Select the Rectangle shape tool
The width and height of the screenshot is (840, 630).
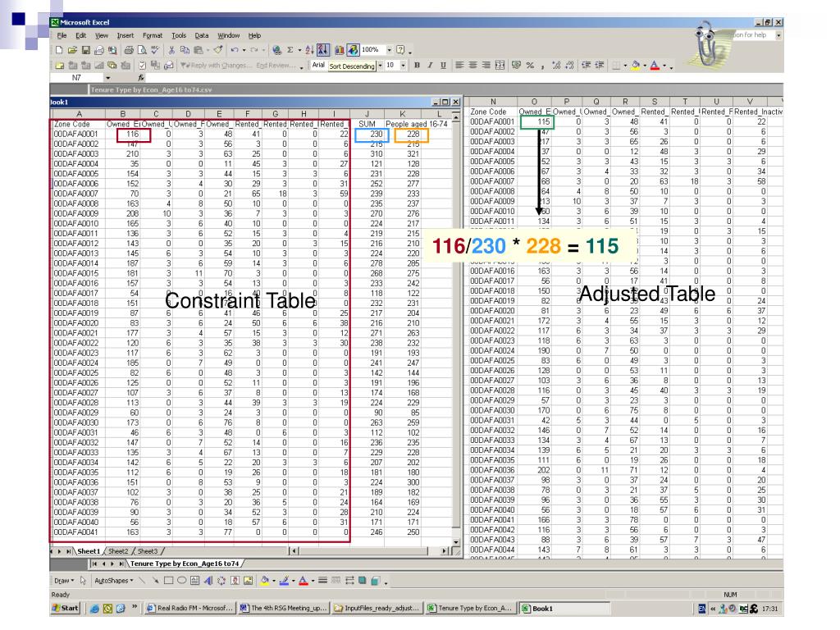[x=168, y=581]
